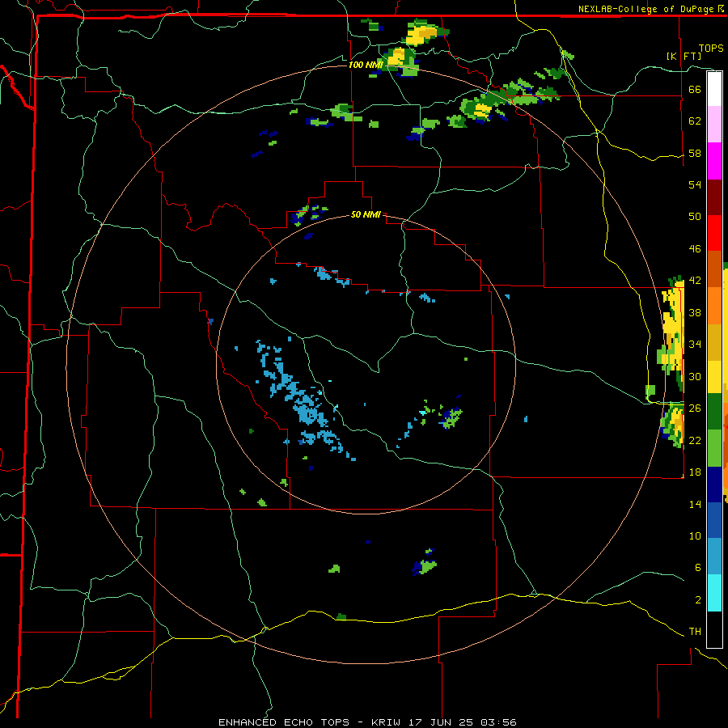Screen dimensions: 728x728
Task: Click the cyan legend band
Action: (x=714, y=593)
